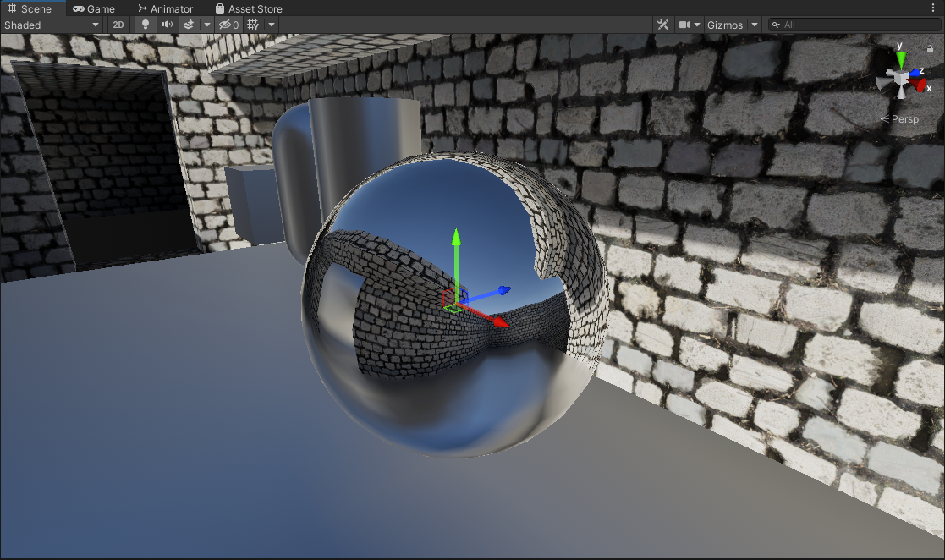Image resolution: width=945 pixels, height=560 pixels.
Task: Expand the grid settings dropdown arrow
Action: click(272, 25)
